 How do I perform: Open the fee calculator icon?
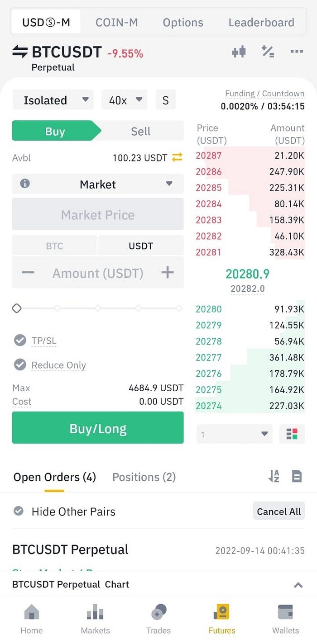click(268, 52)
